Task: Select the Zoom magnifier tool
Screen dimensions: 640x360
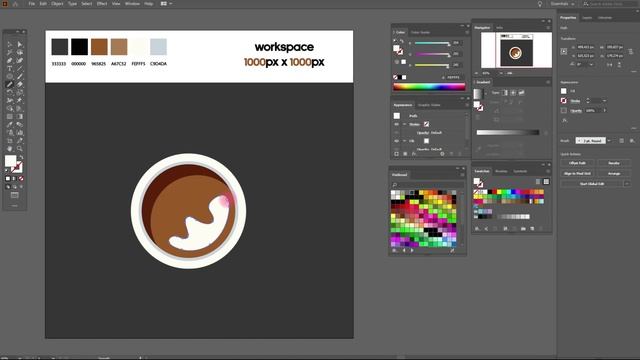Action: click(x=19, y=149)
